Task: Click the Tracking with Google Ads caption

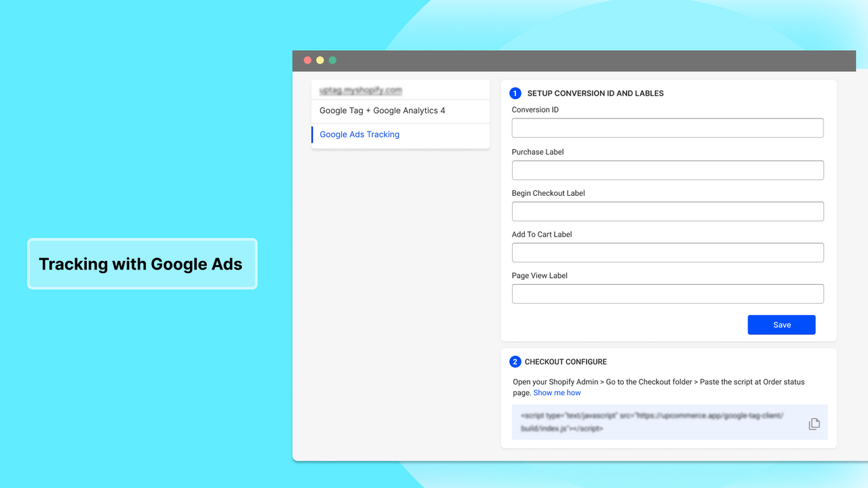Action: click(141, 264)
